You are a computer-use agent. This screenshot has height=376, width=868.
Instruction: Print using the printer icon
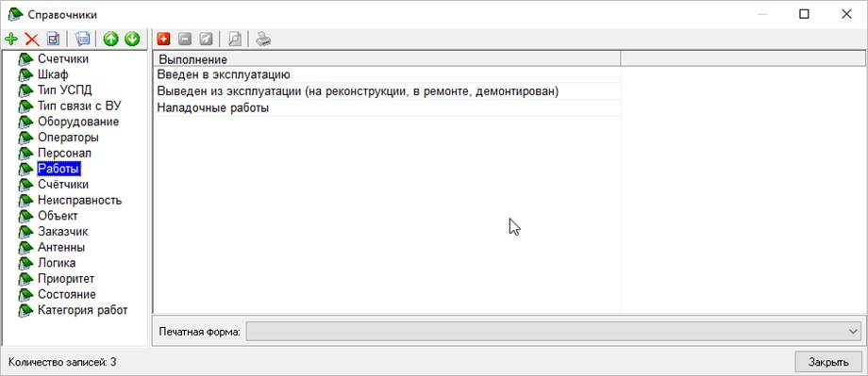click(263, 40)
